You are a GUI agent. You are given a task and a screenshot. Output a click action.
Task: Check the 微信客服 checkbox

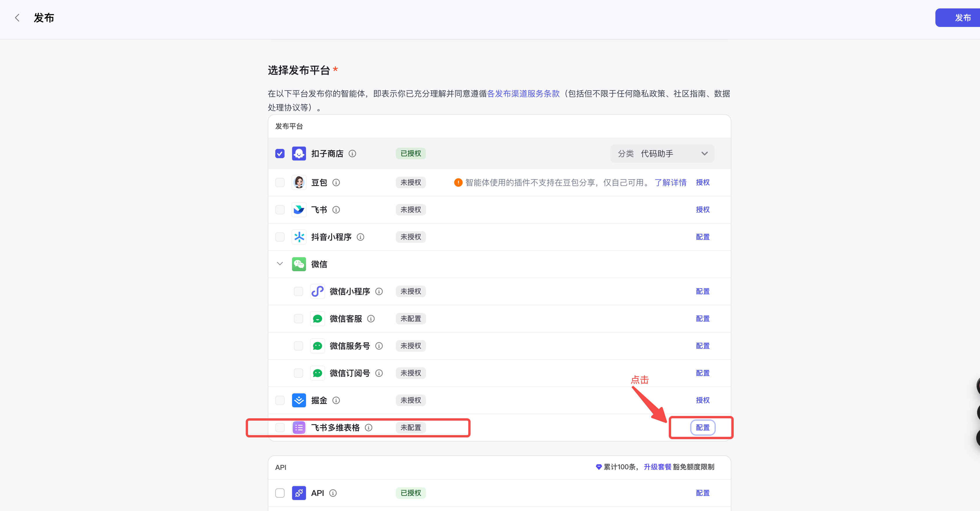[x=298, y=319]
